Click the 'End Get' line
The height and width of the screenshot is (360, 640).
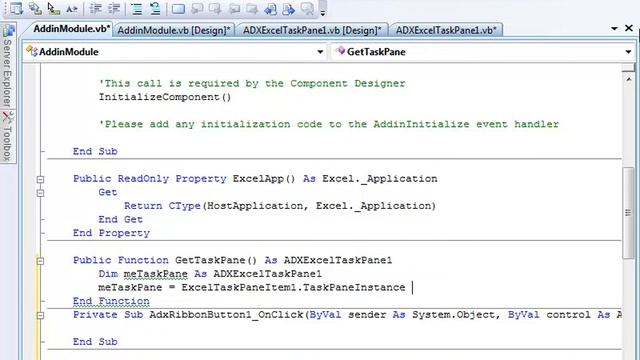pyautogui.click(x=120, y=220)
